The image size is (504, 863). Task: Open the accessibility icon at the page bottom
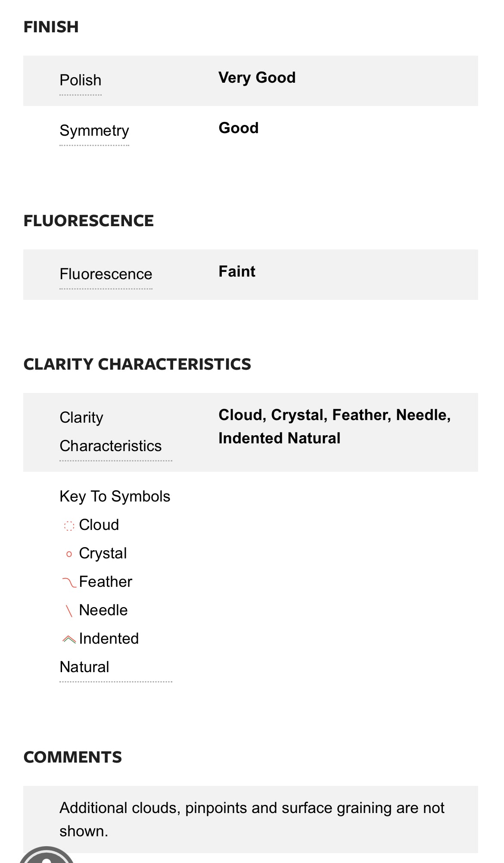(47, 857)
